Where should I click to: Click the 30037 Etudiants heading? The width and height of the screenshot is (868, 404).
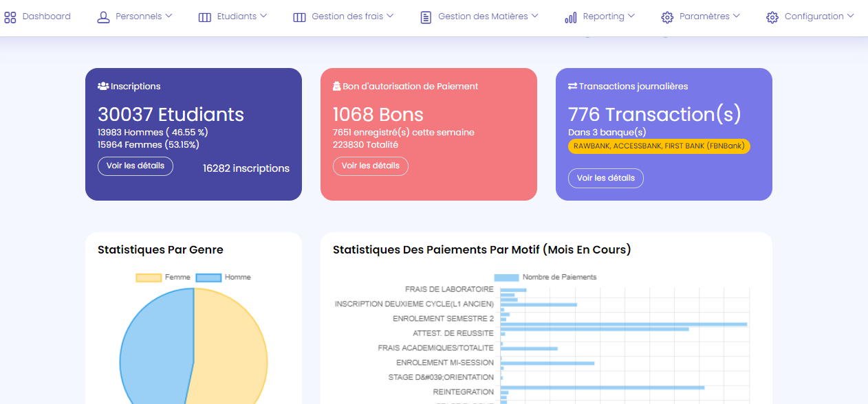171,114
